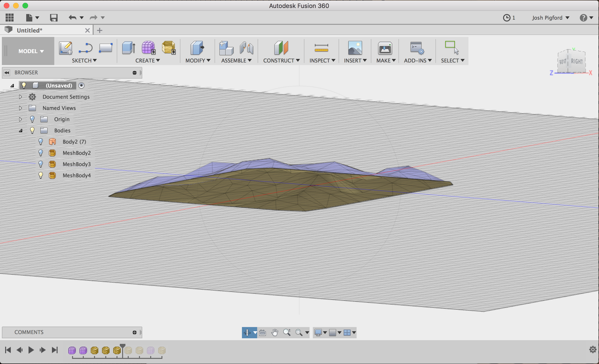
Task: Open the CONSTRUCT menu
Action: pos(281,61)
